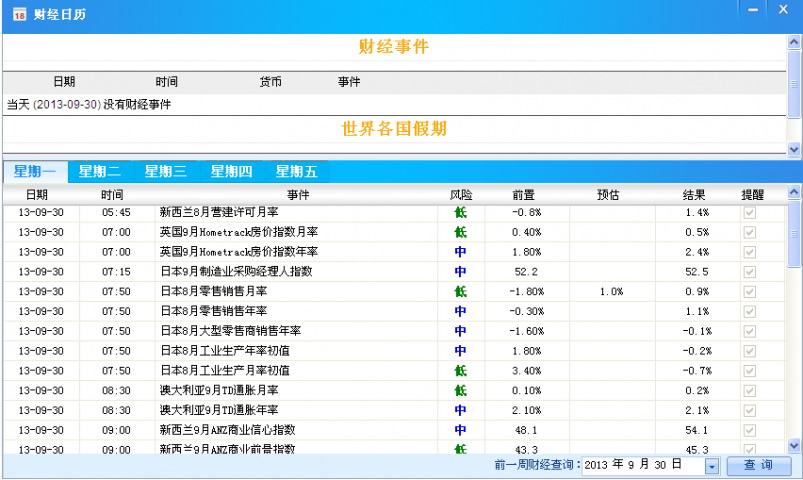Viewport: 803px width, 480px height.
Task: Sort by the 风险 column header
Action: pyautogui.click(x=461, y=194)
